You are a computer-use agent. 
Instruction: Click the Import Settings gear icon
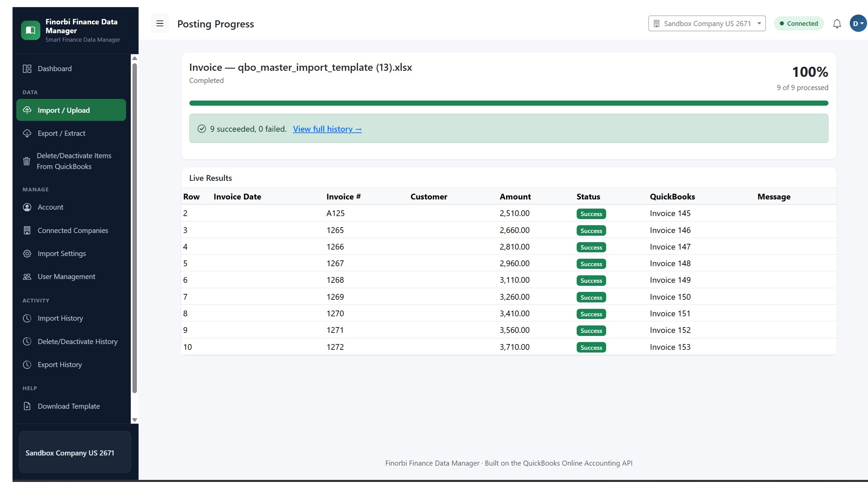[x=27, y=254]
